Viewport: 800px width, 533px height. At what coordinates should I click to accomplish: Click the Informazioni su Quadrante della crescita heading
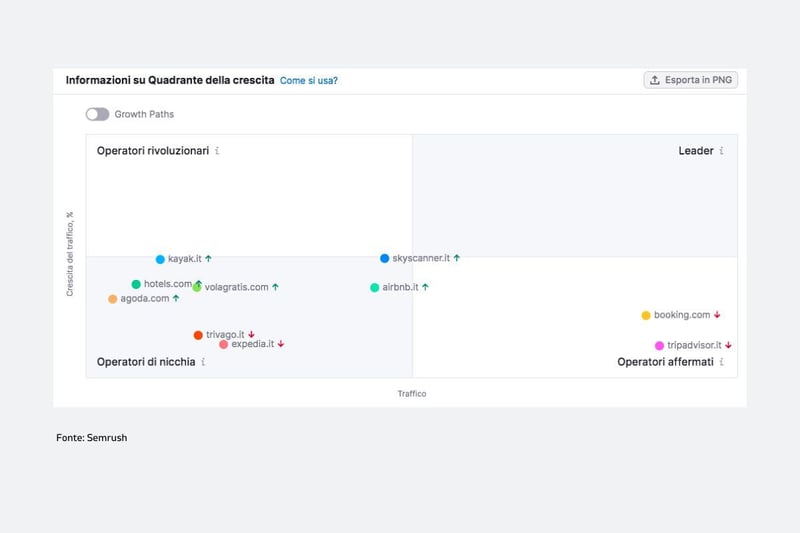coord(170,80)
